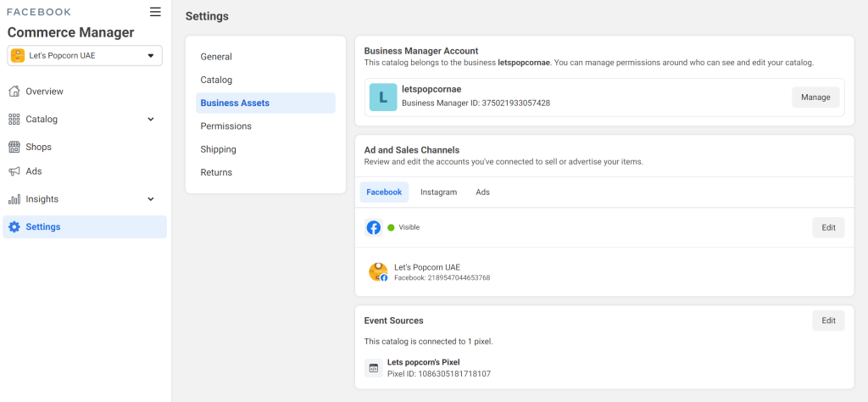This screenshot has height=402, width=868.
Task: Click the pixel code icon
Action: (374, 368)
